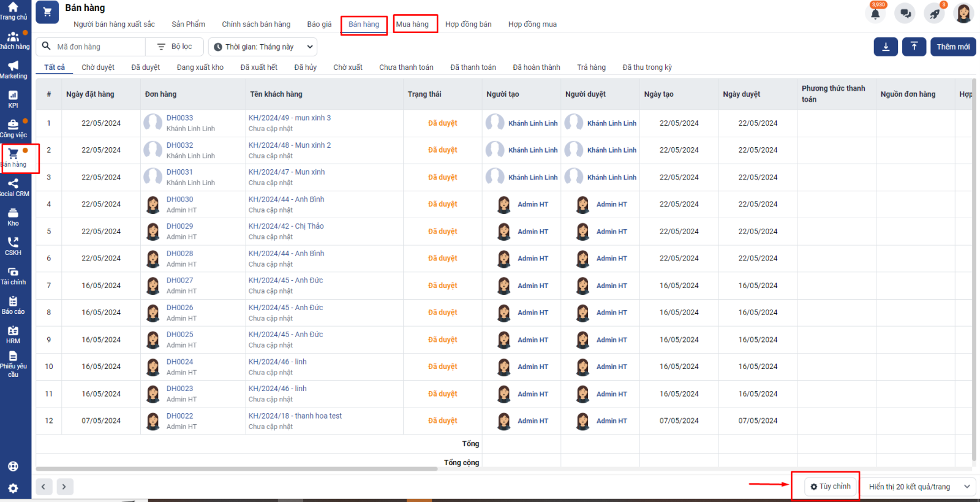Screen dimensions: 980x502
Task: Open the HRM sidebar module
Action: [x=13, y=334]
